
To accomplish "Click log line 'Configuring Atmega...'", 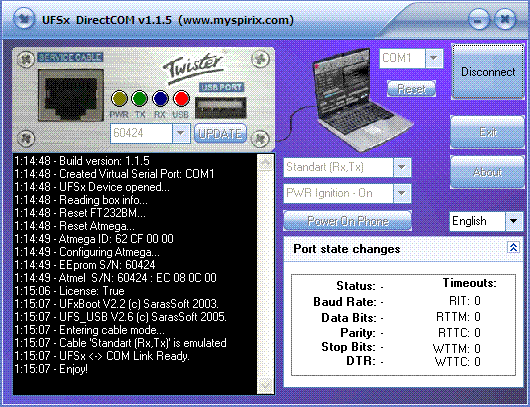I will 87,252.
